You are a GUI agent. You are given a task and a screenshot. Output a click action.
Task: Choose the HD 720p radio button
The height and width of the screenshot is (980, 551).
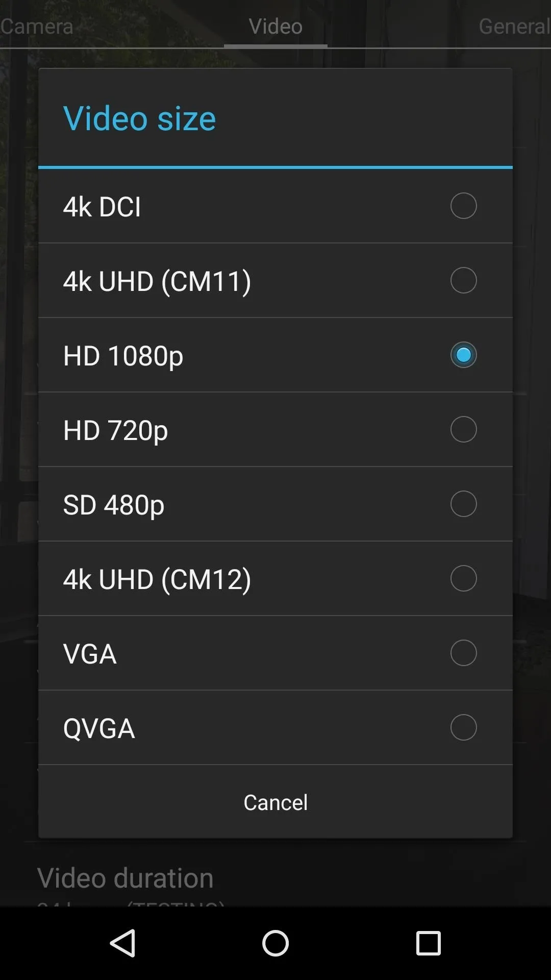[463, 429]
